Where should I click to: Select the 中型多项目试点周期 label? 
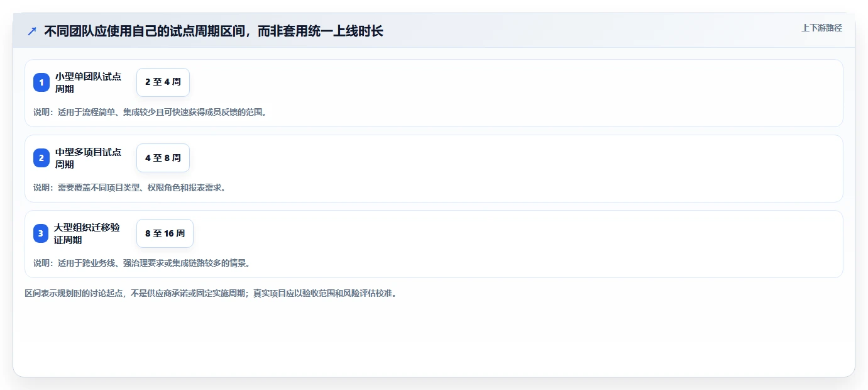pyautogui.click(x=89, y=158)
